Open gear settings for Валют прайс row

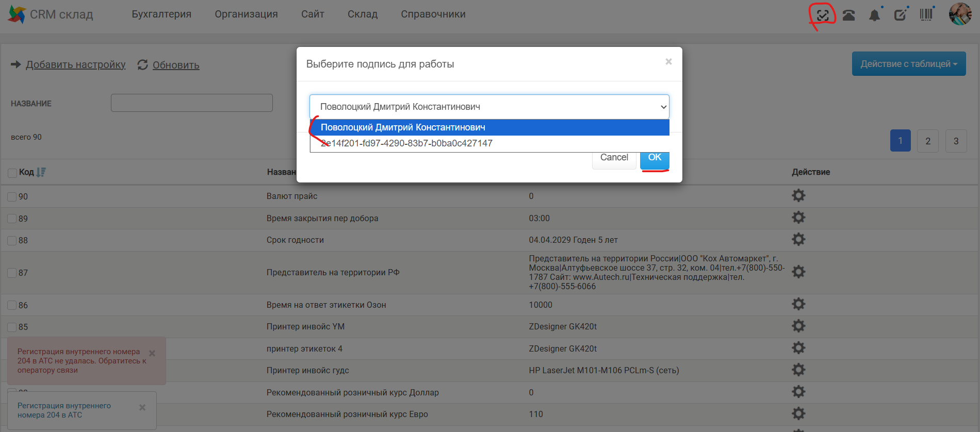798,196
